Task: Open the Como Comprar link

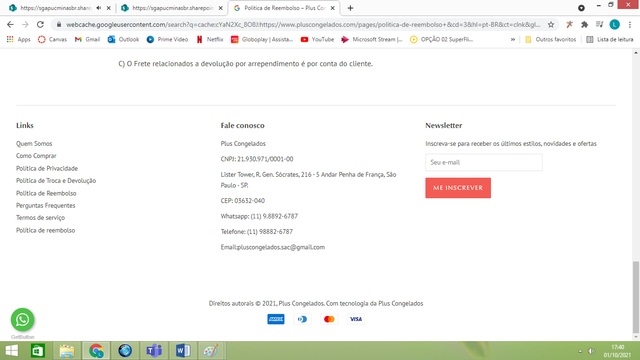Action: pyautogui.click(x=36, y=156)
